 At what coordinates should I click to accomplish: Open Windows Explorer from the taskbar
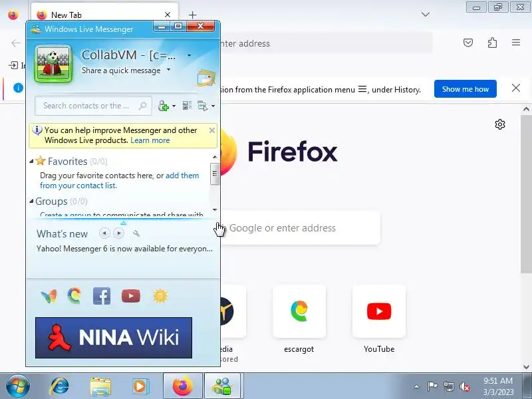(x=100, y=386)
